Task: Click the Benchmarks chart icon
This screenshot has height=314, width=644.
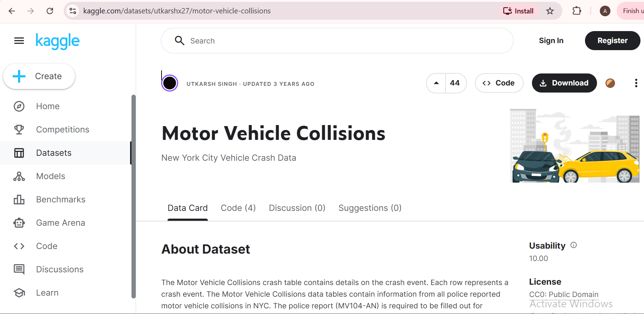Action: tap(19, 200)
